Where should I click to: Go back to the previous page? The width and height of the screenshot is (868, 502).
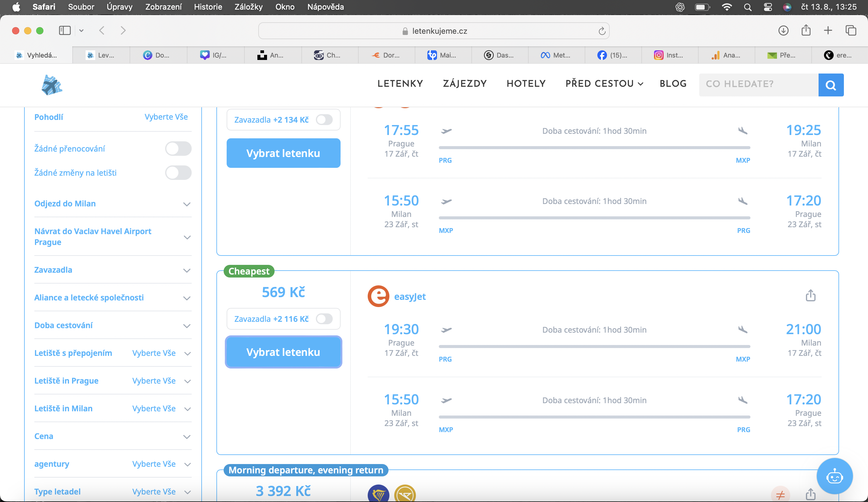click(102, 31)
